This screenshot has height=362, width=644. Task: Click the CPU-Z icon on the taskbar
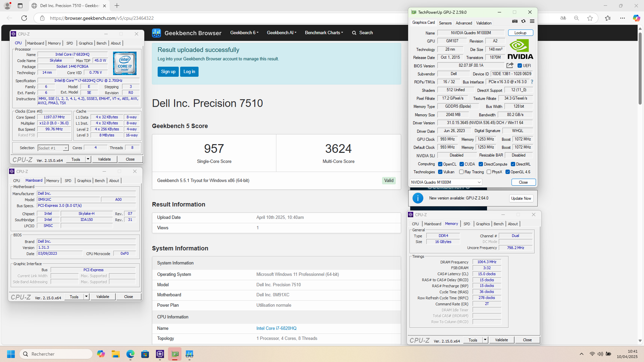(160, 354)
